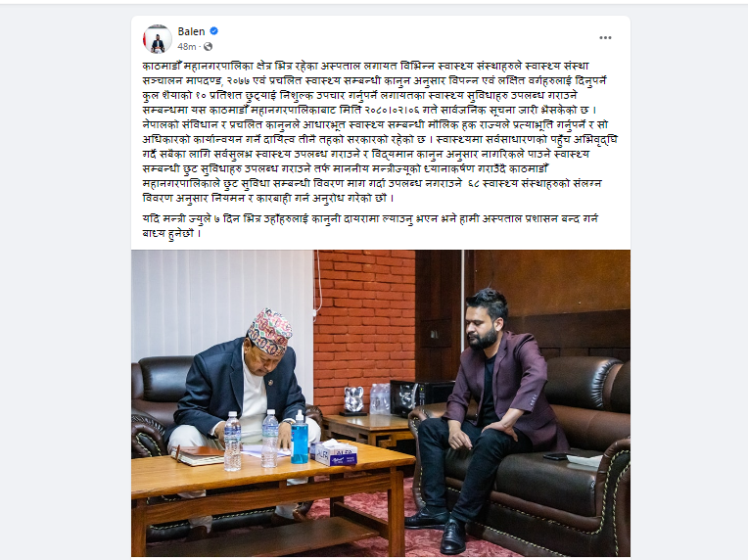The width and height of the screenshot is (748, 560).
Task: Click the brown notebook on the table
Action: click(x=198, y=455)
